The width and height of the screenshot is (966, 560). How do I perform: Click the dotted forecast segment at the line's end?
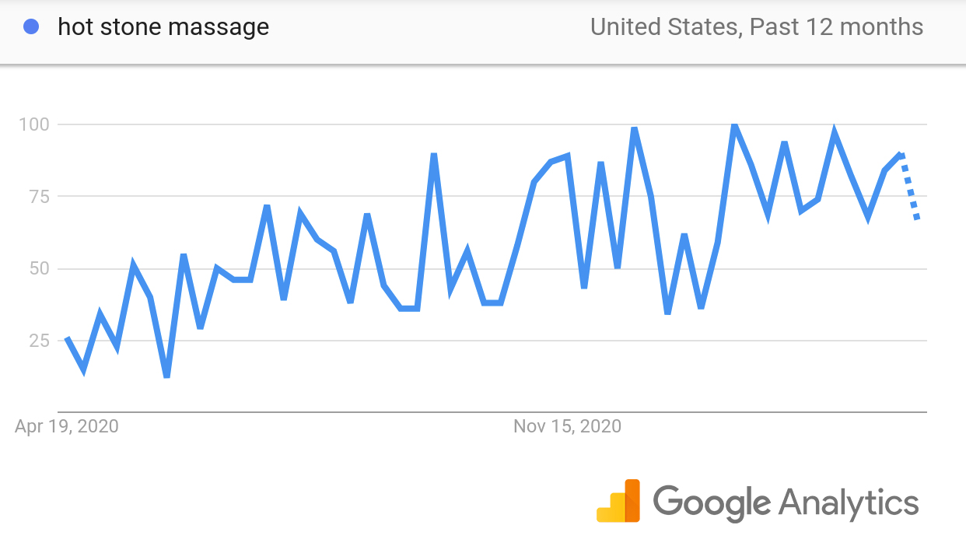909,187
